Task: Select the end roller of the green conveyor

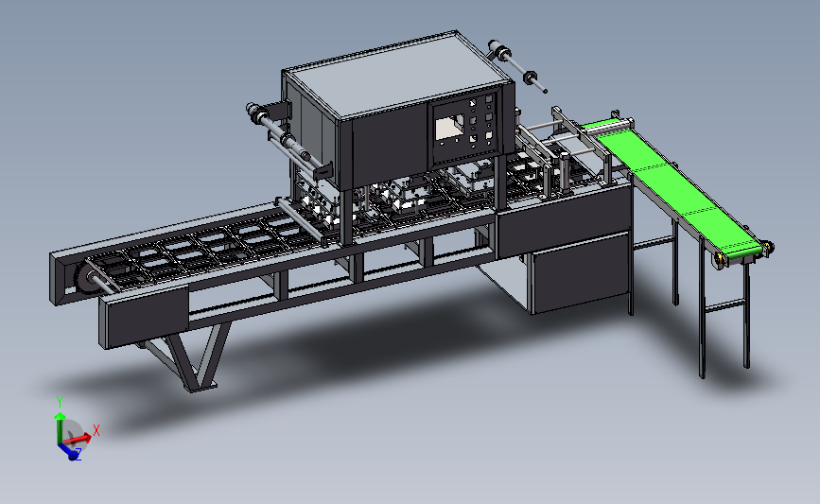Action: pyautogui.click(x=743, y=254)
